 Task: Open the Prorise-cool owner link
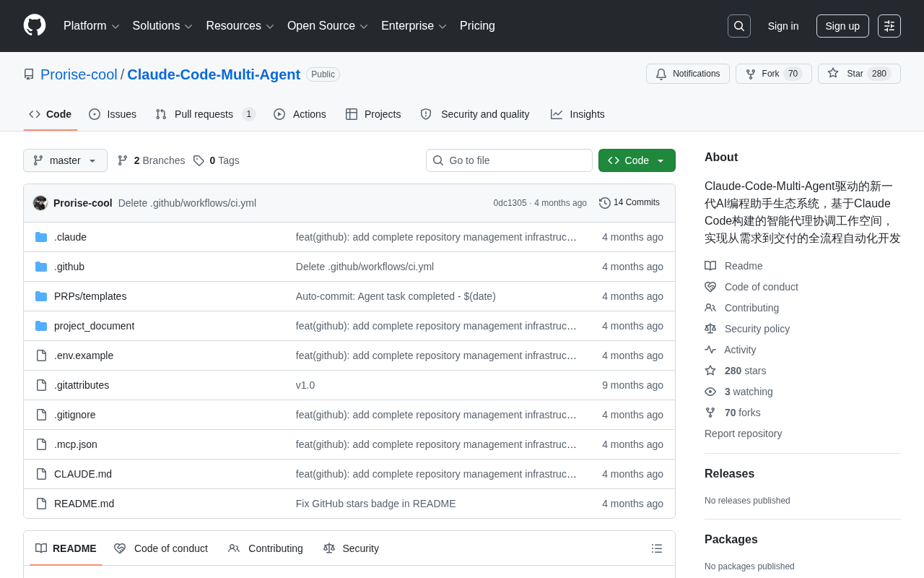point(79,74)
